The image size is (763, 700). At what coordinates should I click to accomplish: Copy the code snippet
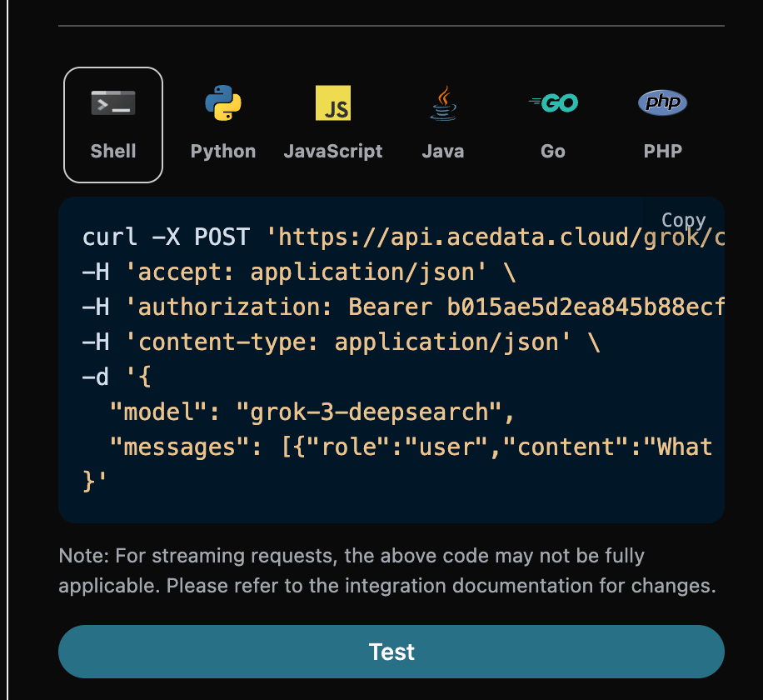[x=683, y=220]
